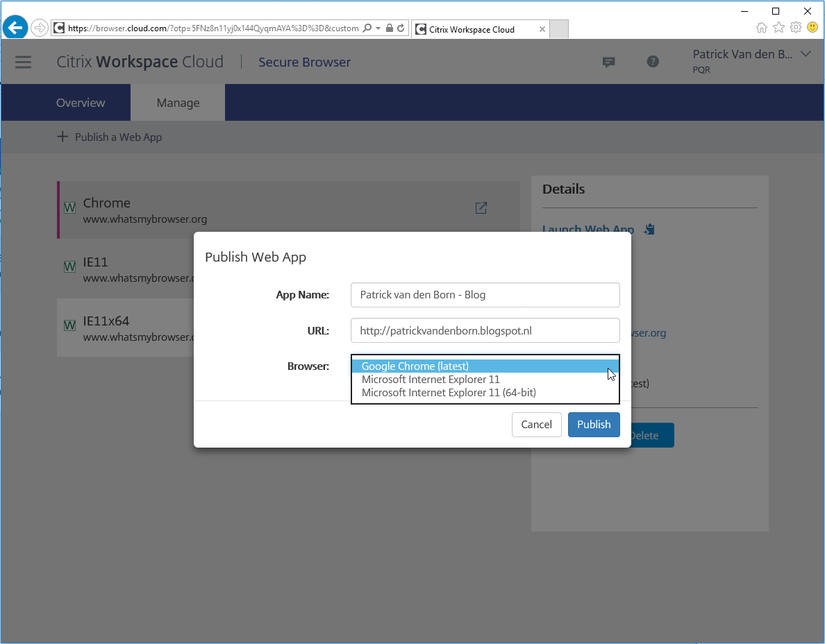
Task: Switch to the Manage tab
Action: click(178, 103)
